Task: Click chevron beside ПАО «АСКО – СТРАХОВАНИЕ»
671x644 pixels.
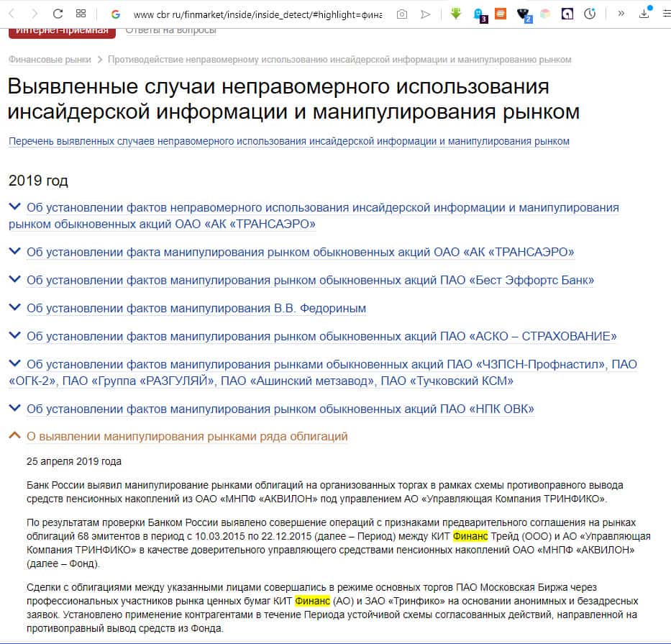Action: click(14, 335)
